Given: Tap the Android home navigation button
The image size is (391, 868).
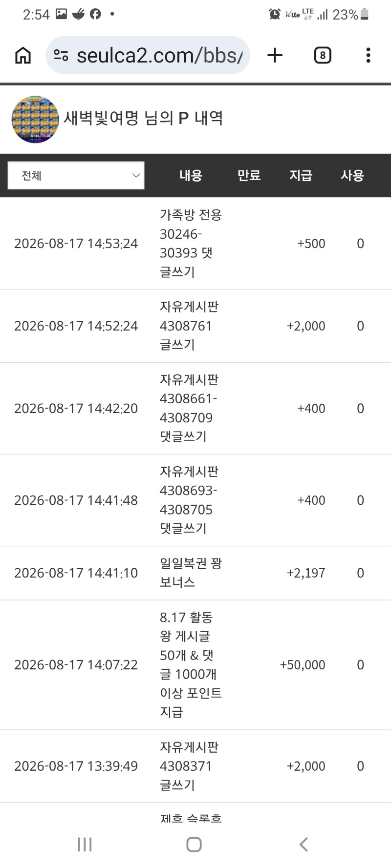Looking at the screenshot, I should 194,844.
